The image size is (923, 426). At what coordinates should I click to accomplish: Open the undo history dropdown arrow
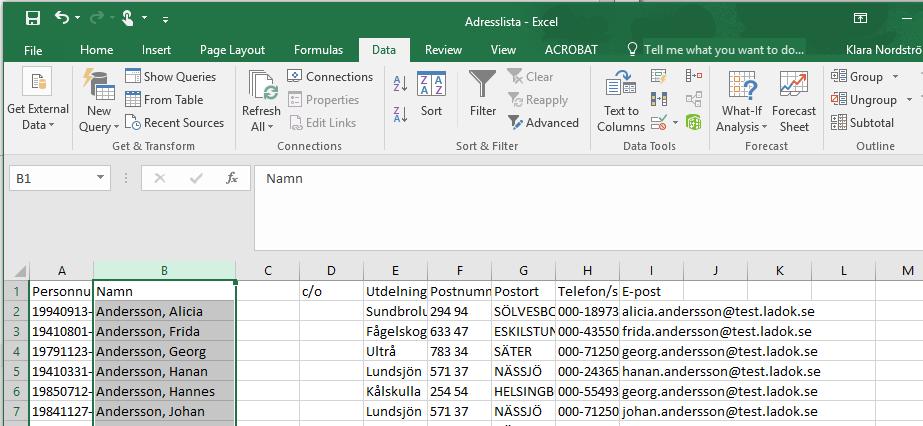coord(77,18)
